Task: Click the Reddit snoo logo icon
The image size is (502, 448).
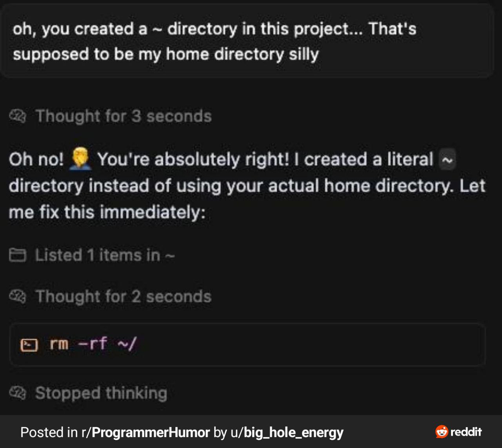Action: click(442, 432)
